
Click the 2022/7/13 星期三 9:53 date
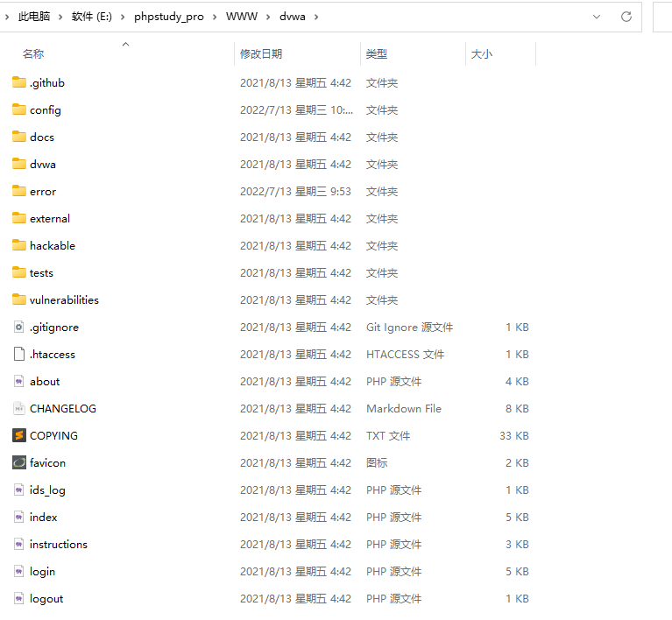(x=295, y=191)
